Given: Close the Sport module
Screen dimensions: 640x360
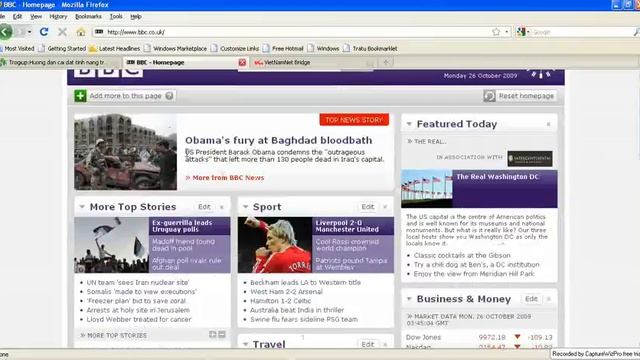Looking at the screenshot, I should coord(385,207).
